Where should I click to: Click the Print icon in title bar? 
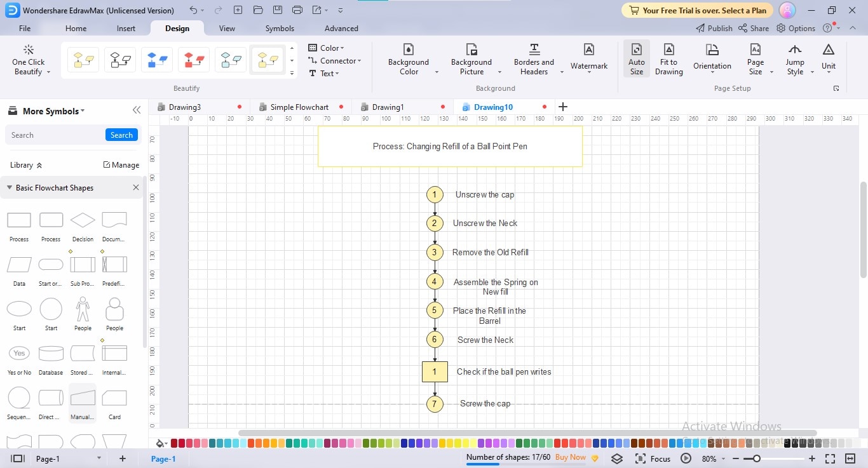298,10
